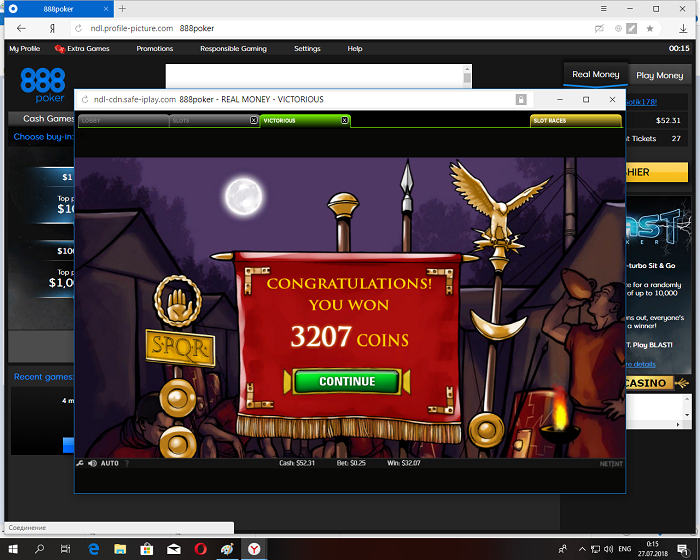Select Yandex Browser on taskbar
Image resolution: width=700 pixels, height=560 pixels.
tap(254, 549)
